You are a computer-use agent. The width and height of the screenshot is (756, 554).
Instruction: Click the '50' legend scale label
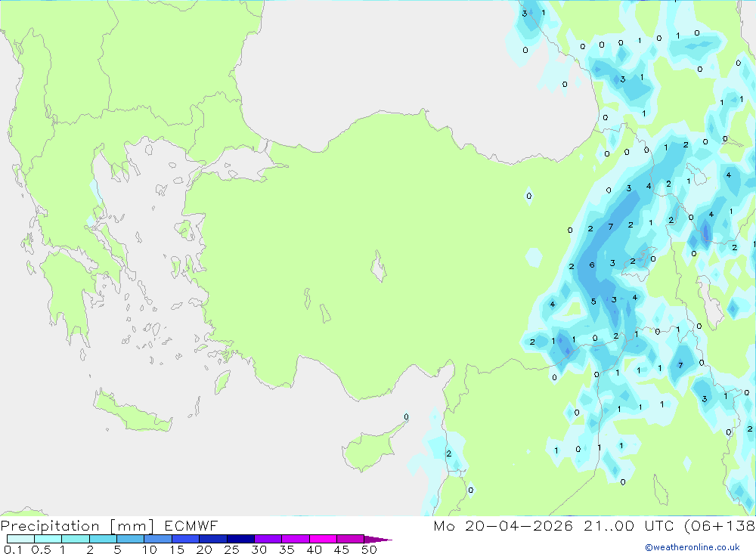tap(369, 549)
